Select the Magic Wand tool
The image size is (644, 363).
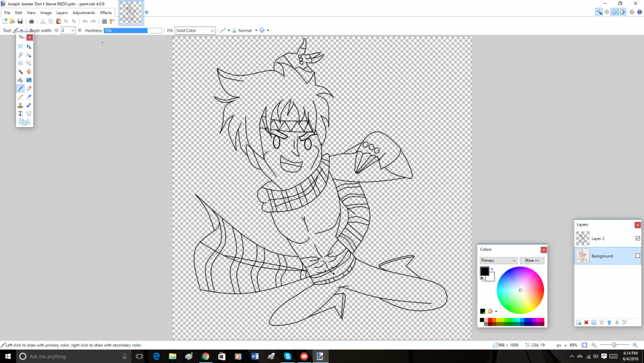(x=20, y=72)
